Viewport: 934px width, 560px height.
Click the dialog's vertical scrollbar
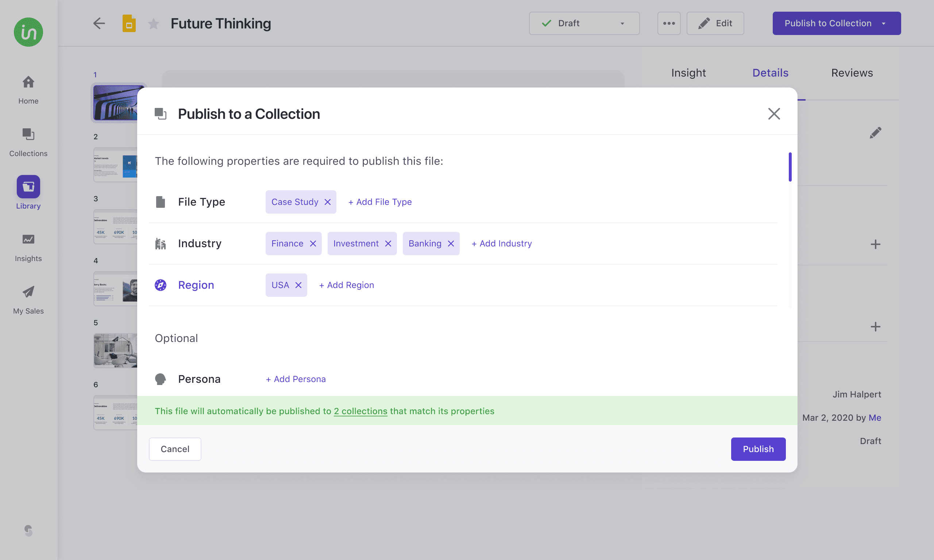click(x=790, y=167)
